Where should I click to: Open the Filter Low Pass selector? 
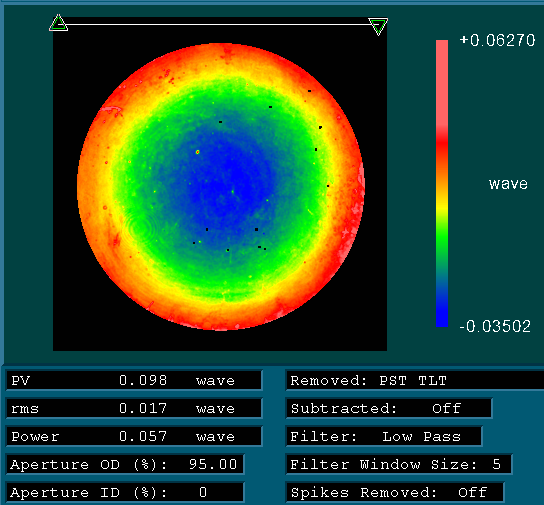[384, 436]
